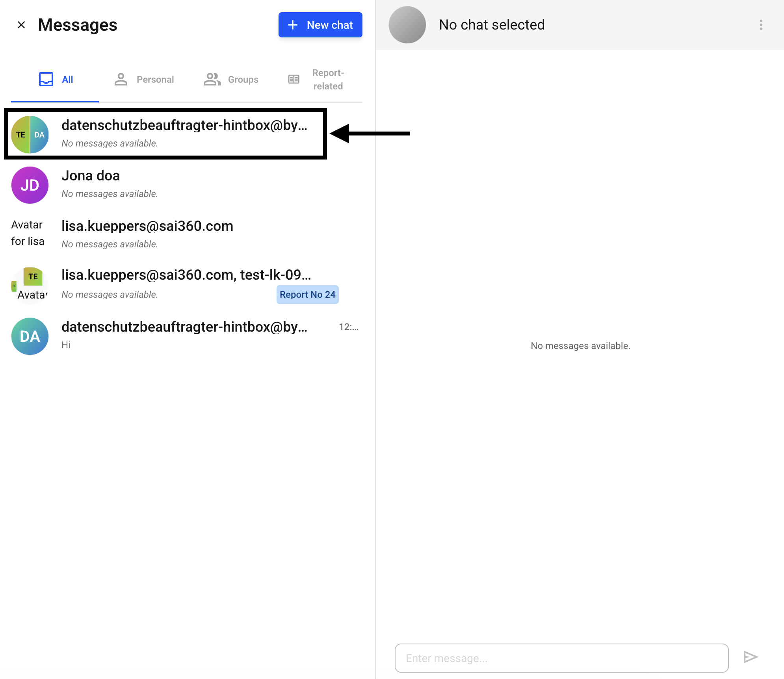The image size is (784, 679).
Task: Click the inbox icon on All tab
Action: click(x=46, y=79)
